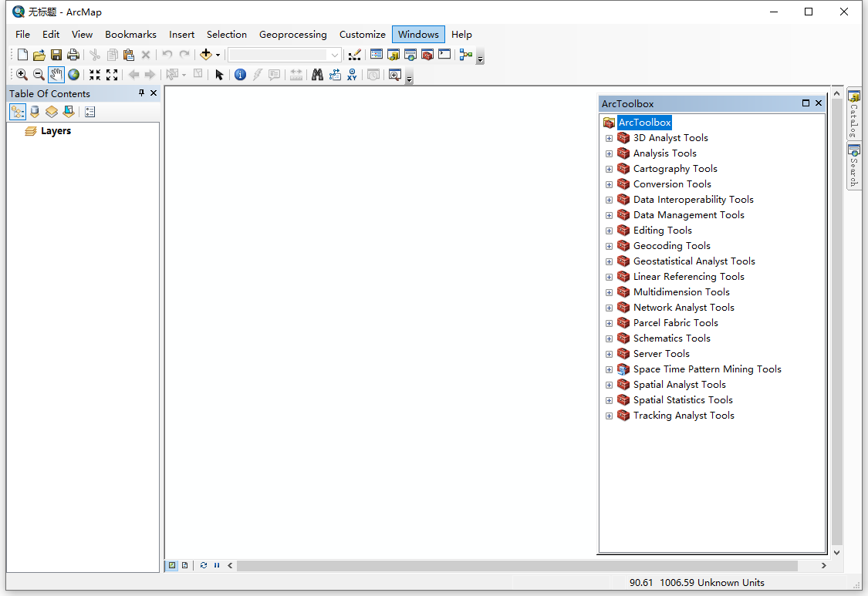Open the Customize menu
The height and width of the screenshot is (596, 868).
click(363, 34)
